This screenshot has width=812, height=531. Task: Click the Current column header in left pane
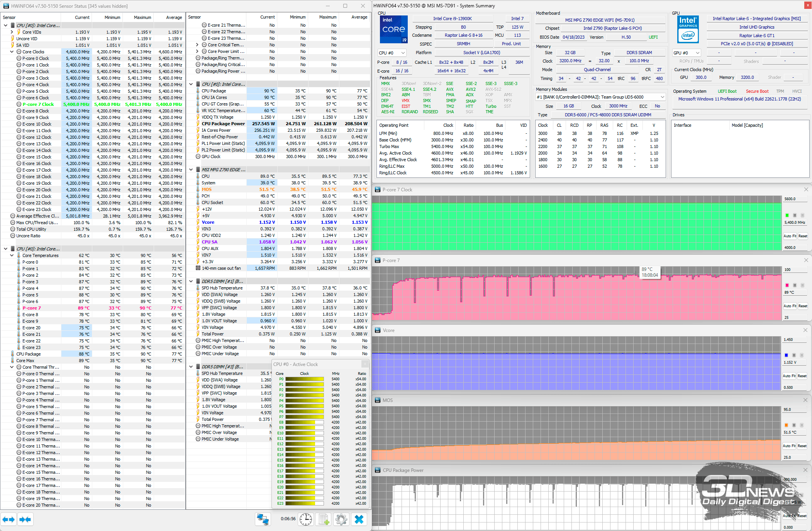point(76,17)
